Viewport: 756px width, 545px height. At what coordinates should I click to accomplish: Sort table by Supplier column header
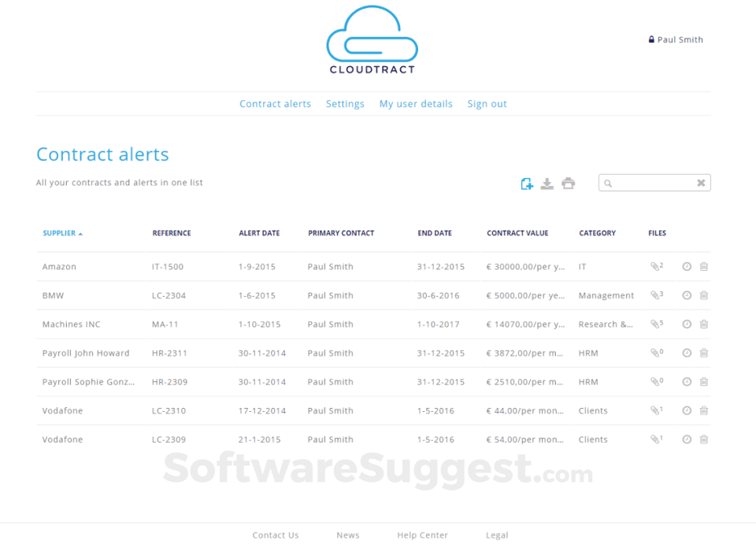[x=60, y=233]
